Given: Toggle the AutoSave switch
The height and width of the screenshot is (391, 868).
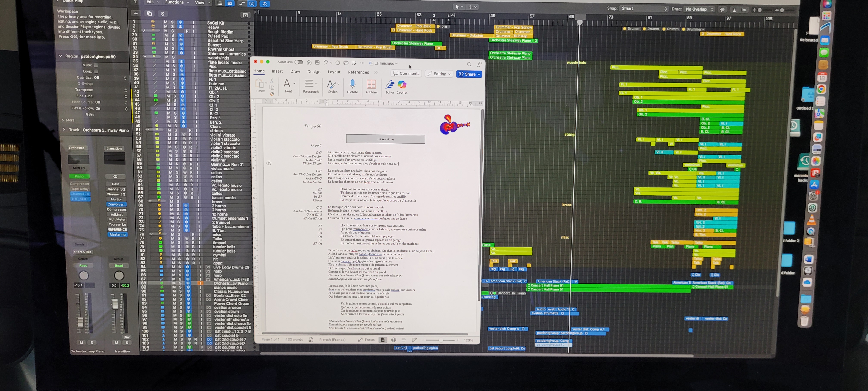Looking at the screenshot, I should click(299, 62).
